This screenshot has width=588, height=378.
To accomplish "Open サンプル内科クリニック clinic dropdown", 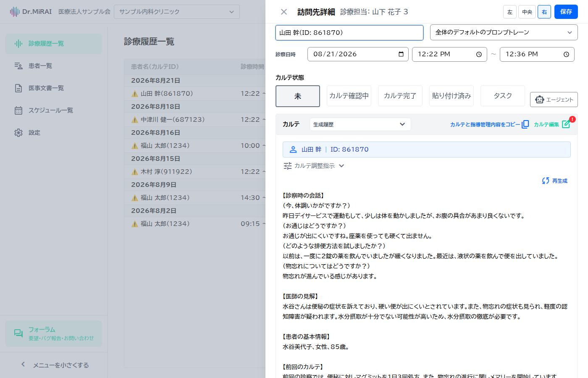I will click(177, 12).
